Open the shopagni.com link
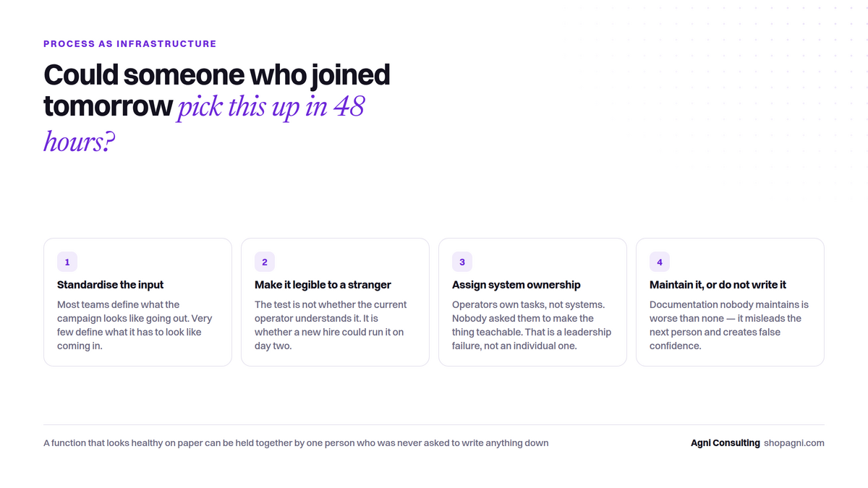 tap(793, 443)
